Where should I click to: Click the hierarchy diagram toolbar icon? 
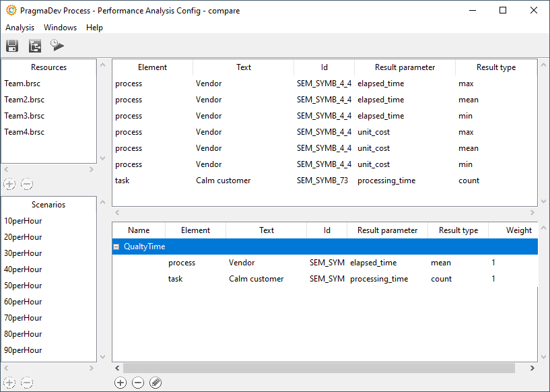(35, 46)
